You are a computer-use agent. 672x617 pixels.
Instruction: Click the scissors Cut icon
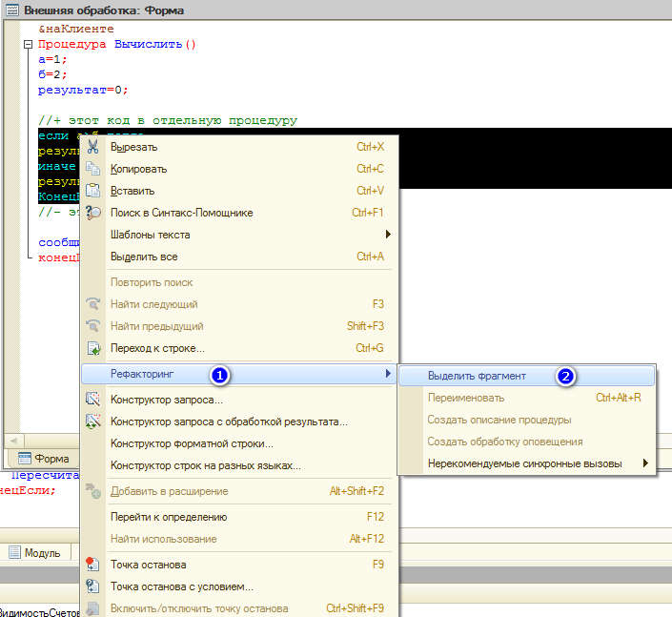pos(93,147)
